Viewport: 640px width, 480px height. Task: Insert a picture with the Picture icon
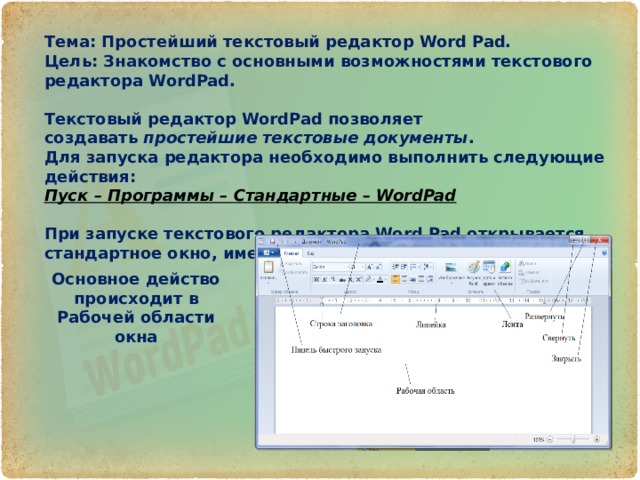451,267
